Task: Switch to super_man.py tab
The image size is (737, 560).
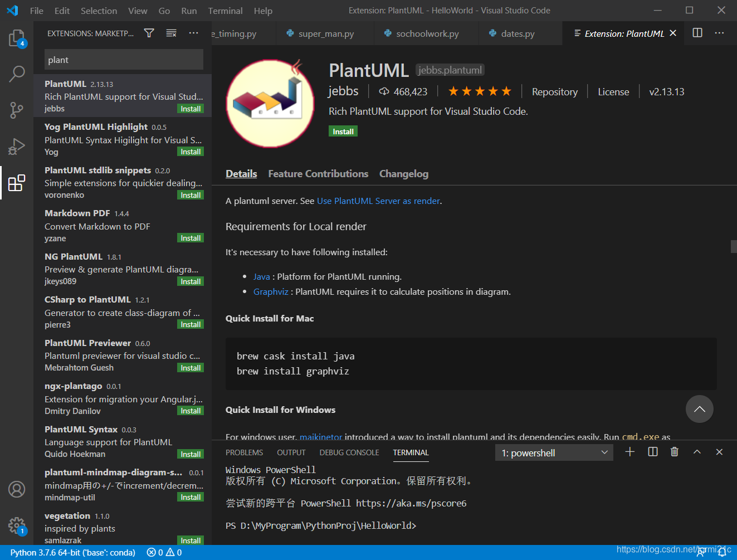Action: (x=326, y=33)
